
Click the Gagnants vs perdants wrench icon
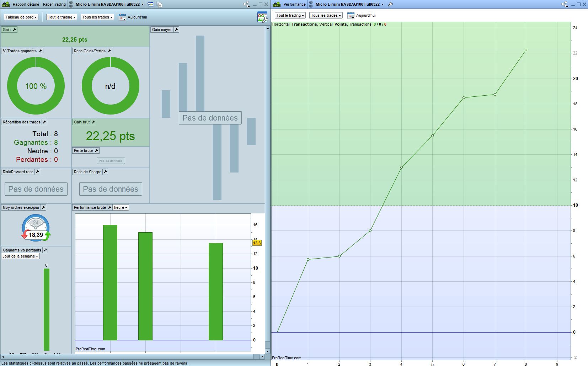(x=45, y=250)
